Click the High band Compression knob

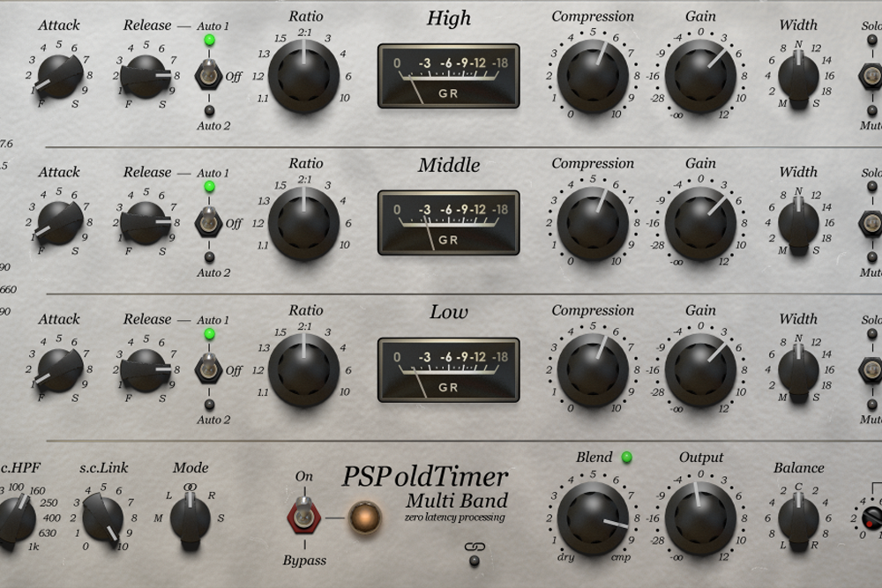pyautogui.click(x=593, y=76)
